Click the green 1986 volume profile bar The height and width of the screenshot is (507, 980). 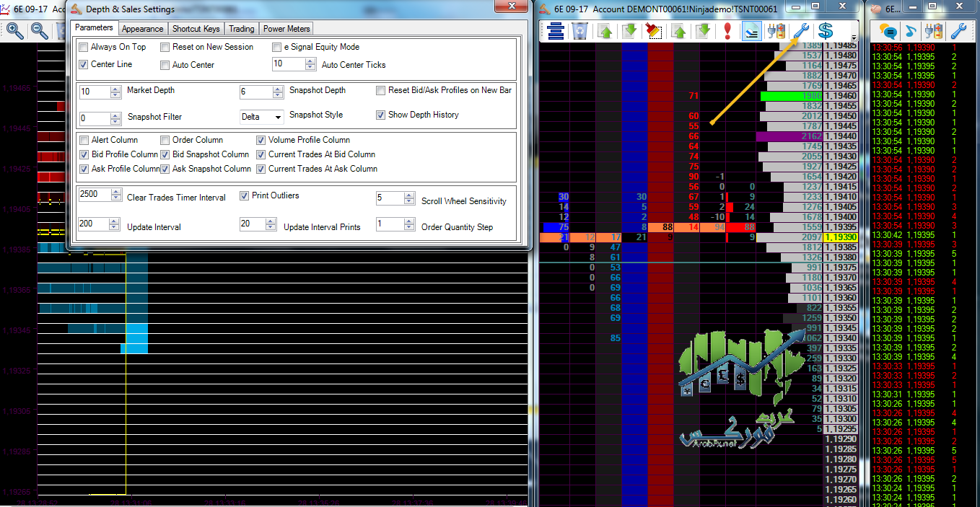792,96
